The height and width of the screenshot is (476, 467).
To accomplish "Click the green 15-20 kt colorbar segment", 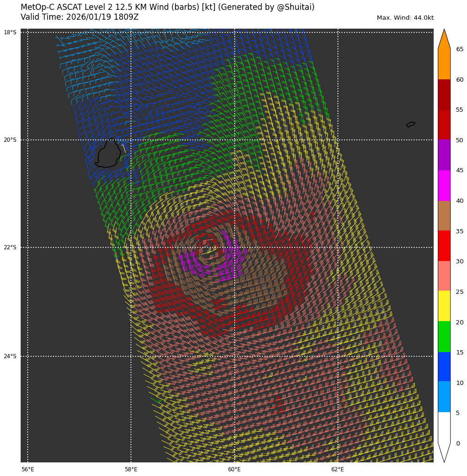I will 444,337.
